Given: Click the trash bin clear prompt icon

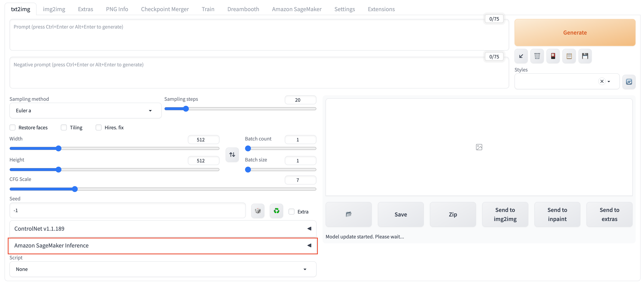Looking at the screenshot, I should click(537, 56).
